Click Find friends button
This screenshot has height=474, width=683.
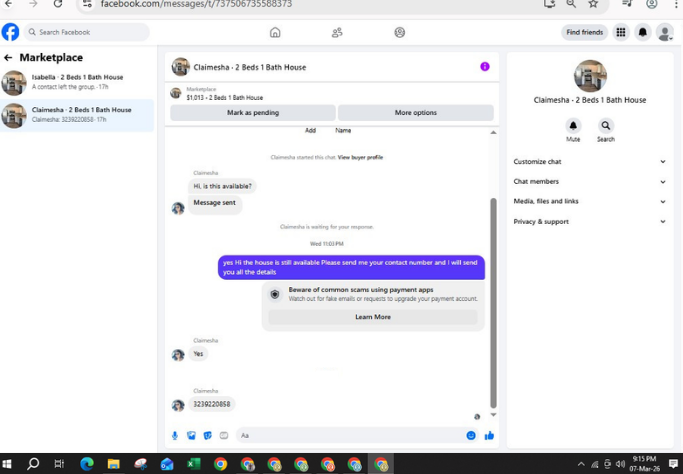point(585,32)
